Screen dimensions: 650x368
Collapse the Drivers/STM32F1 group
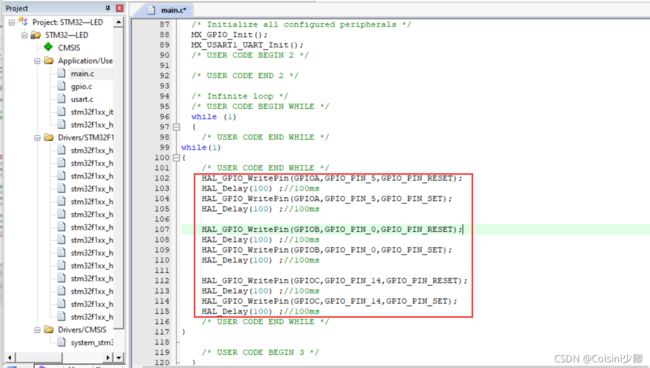point(37,138)
